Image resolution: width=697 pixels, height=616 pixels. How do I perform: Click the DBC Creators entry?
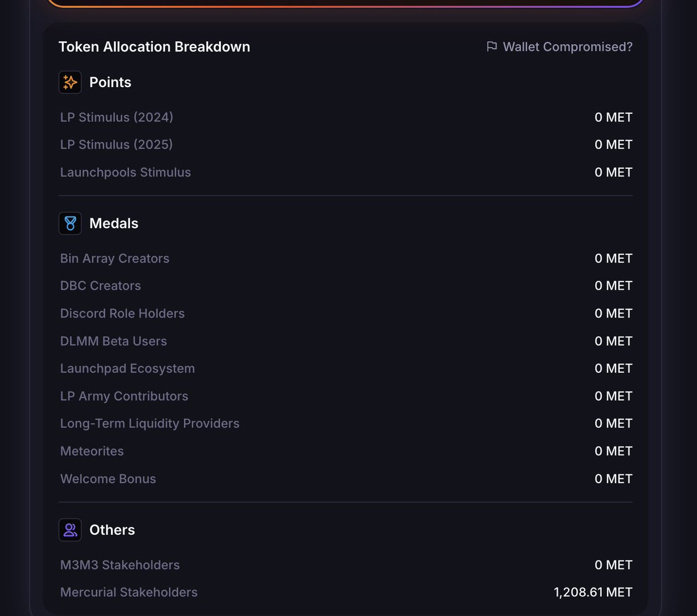coord(100,286)
